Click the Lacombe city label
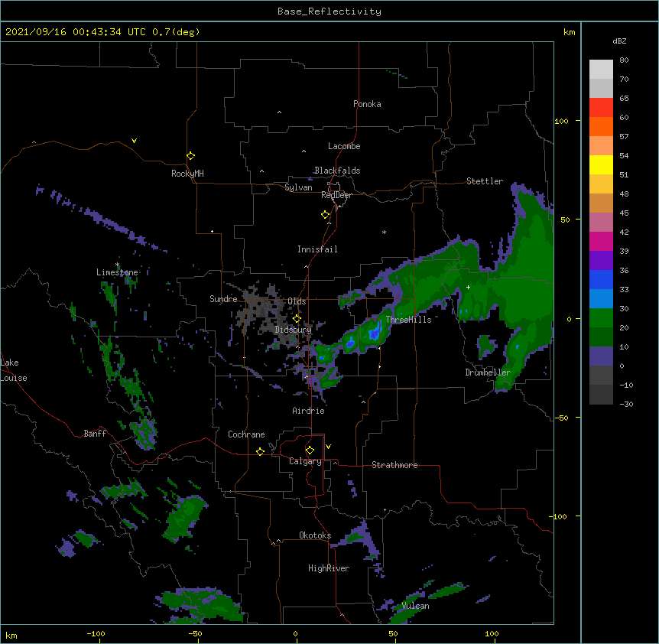This screenshot has height=644, width=659. [x=344, y=146]
